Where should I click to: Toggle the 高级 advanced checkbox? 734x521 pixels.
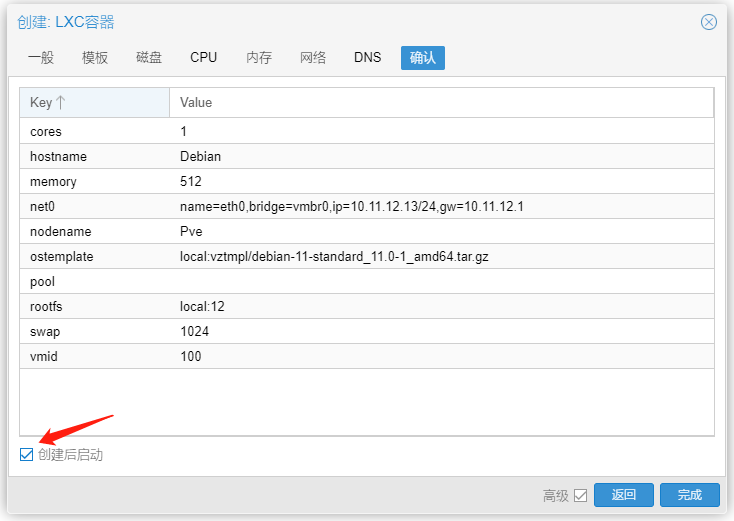580,495
